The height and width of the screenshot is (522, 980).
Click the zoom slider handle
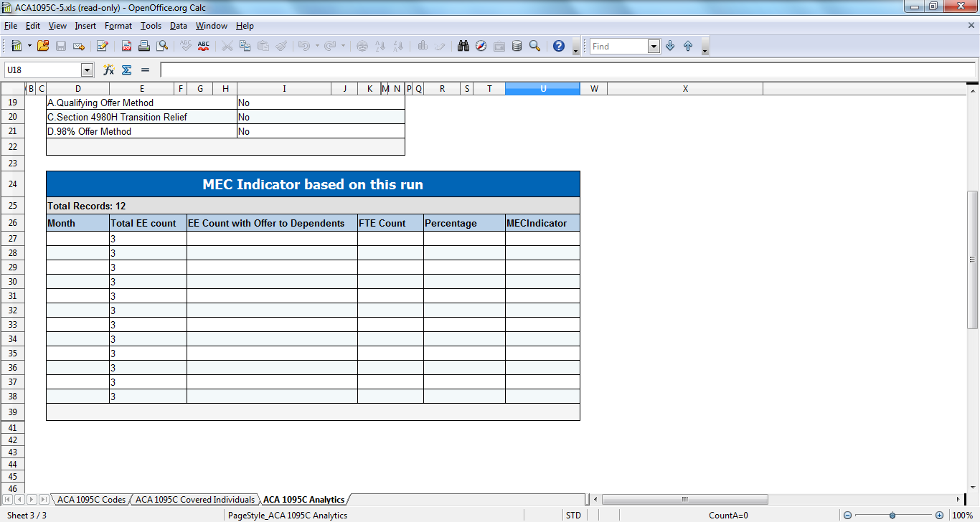892,516
